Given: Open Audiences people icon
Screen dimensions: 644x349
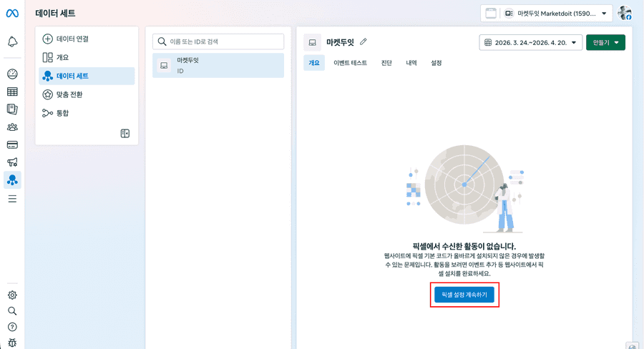Looking at the screenshot, I should (12, 127).
